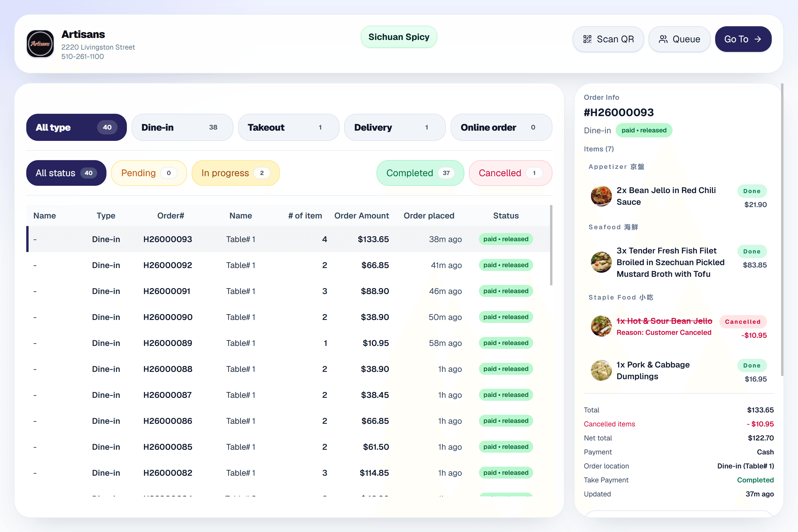Click the paid • released status for H26000092
Screen dimensions: 798x532
click(506, 265)
